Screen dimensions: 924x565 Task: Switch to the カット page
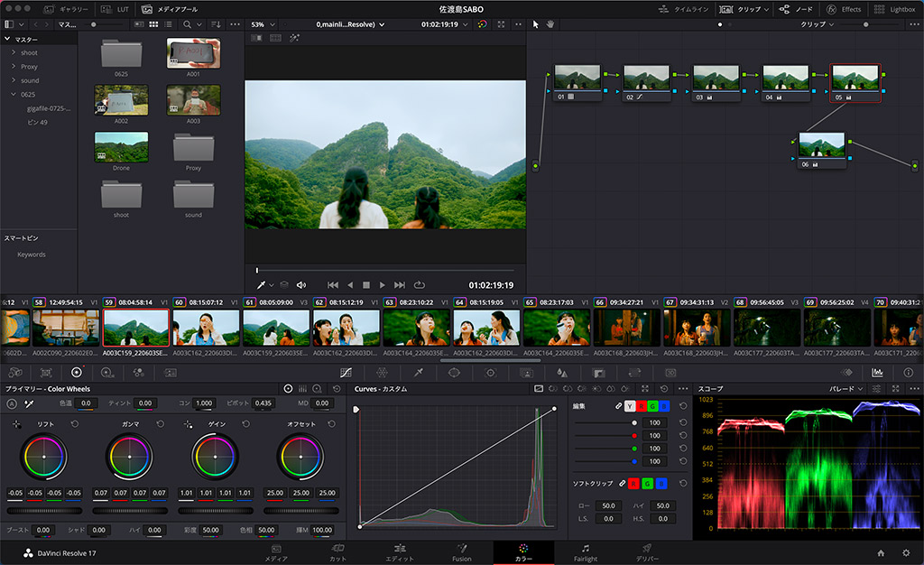coord(337,552)
